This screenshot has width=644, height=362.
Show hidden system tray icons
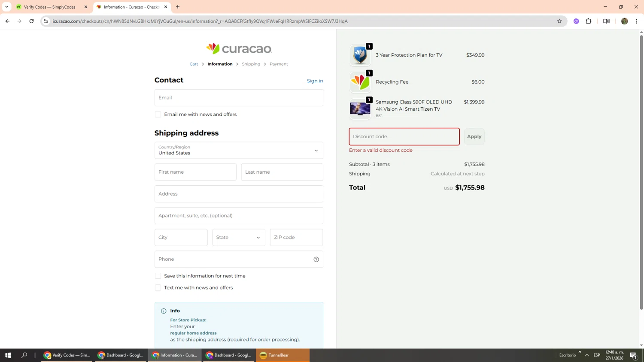(586, 355)
